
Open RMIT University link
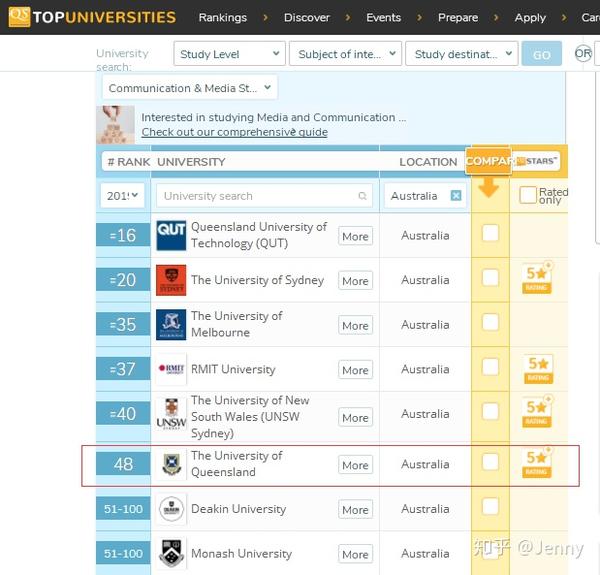[233, 369]
